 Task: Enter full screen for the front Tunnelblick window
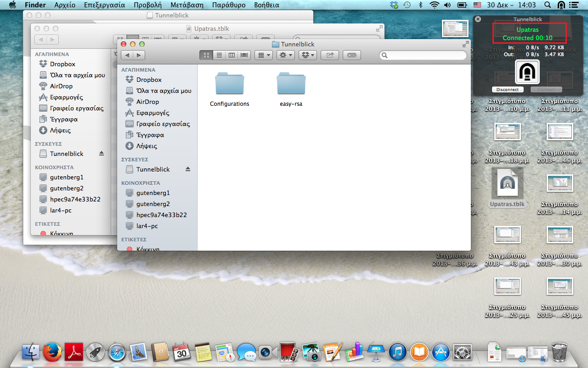pos(466,44)
